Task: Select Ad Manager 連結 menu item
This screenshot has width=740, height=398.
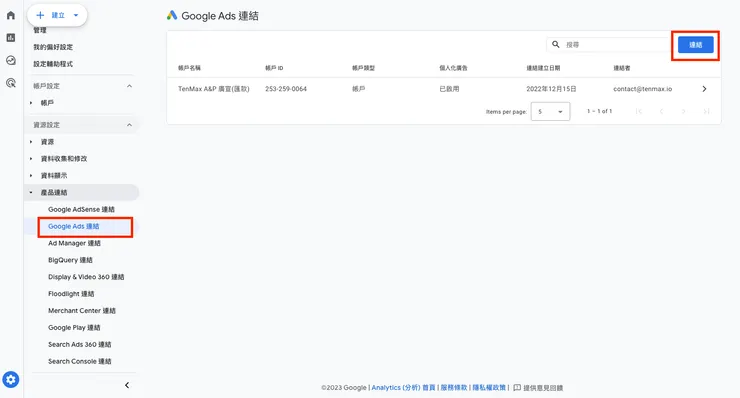Action: pos(74,243)
